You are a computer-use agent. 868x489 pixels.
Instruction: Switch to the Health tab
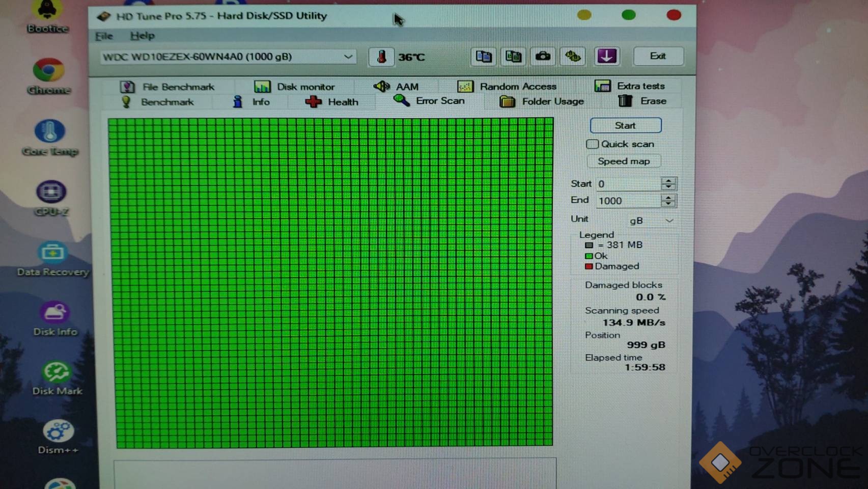tap(332, 102)
